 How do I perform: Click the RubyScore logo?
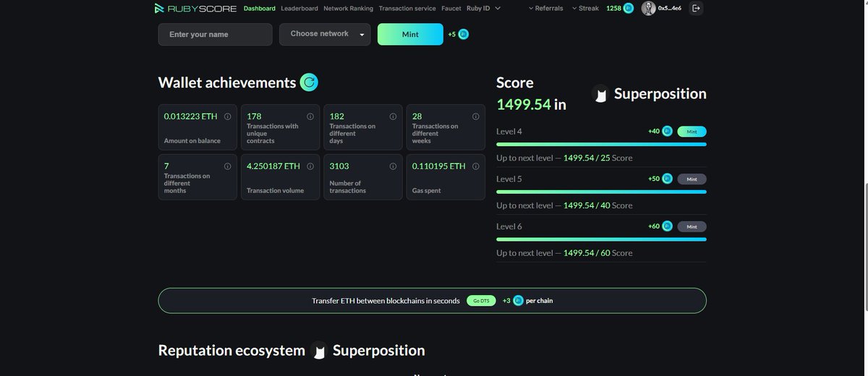[195, 9]
